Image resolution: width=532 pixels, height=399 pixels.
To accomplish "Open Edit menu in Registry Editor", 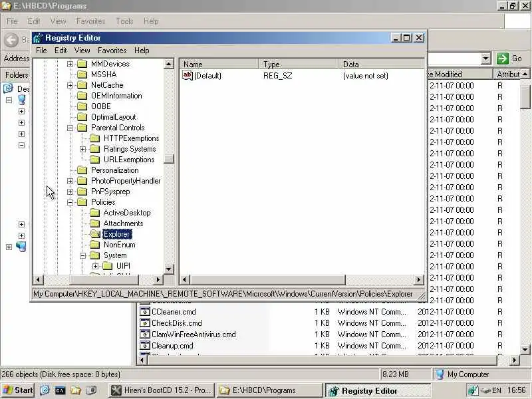I will 61,51.
